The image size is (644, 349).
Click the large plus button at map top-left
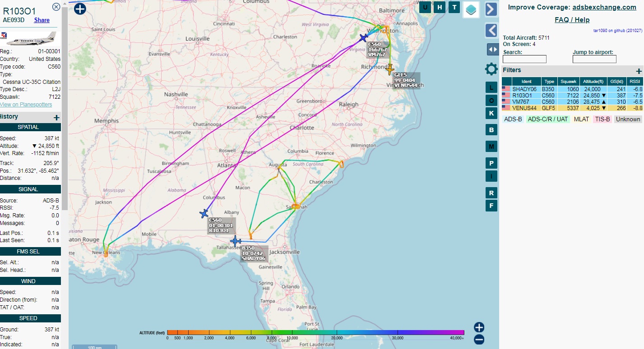(80, 8)
